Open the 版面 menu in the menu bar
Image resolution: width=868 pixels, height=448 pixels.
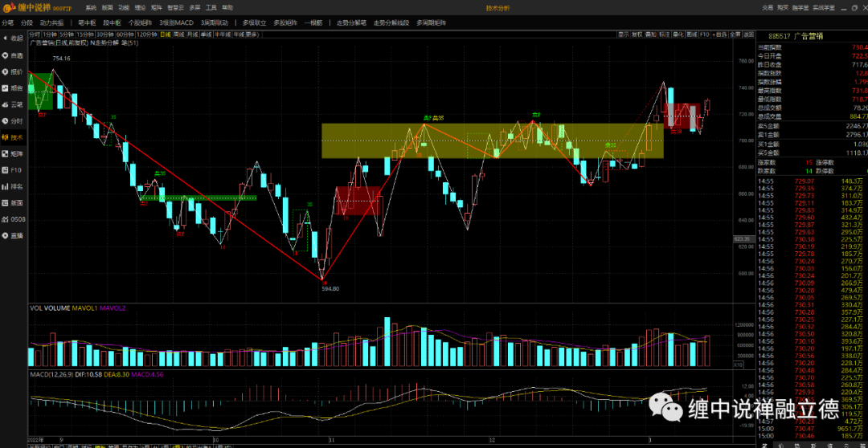[x=108, y=8]
